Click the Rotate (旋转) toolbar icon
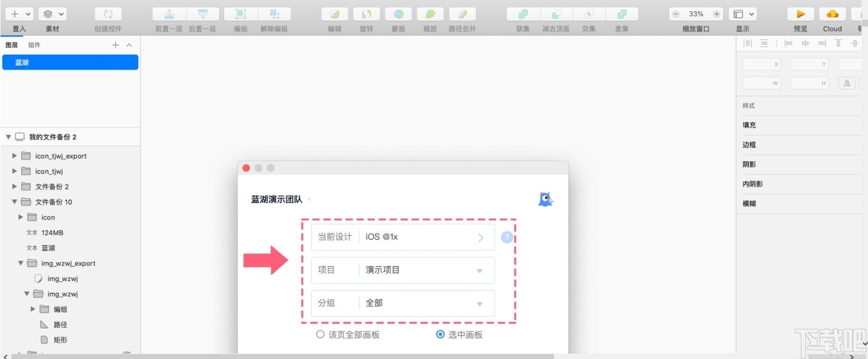The width and height of the screenshot is (868, 359). (366, 14)
